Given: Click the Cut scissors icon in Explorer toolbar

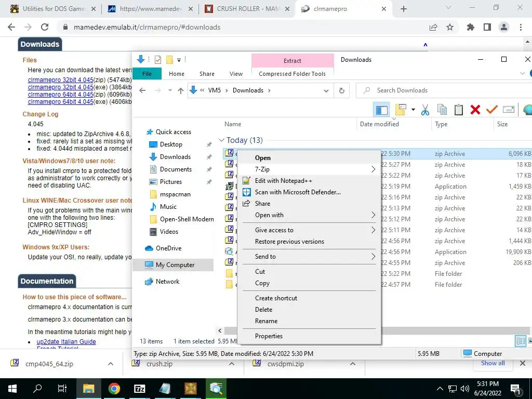Looking at the screenshot, I should tap(425, 110).
